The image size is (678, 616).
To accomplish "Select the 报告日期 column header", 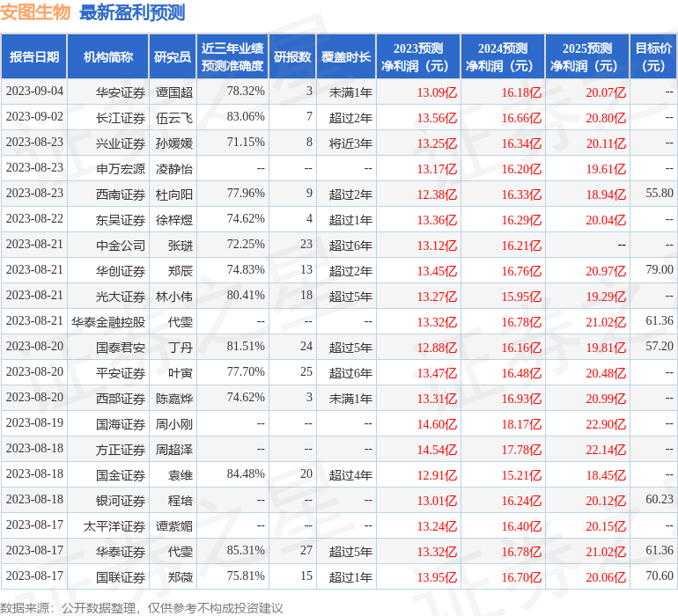I will tap(34, 56).
